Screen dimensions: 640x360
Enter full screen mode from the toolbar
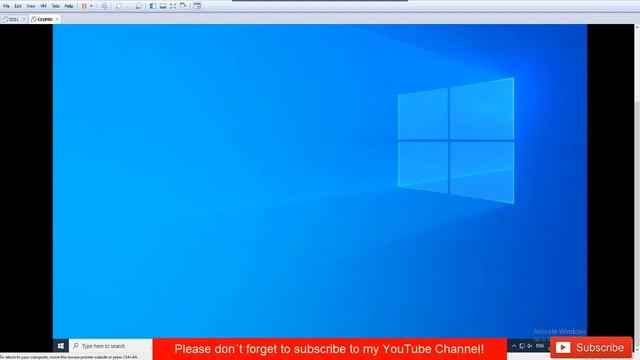173,6
